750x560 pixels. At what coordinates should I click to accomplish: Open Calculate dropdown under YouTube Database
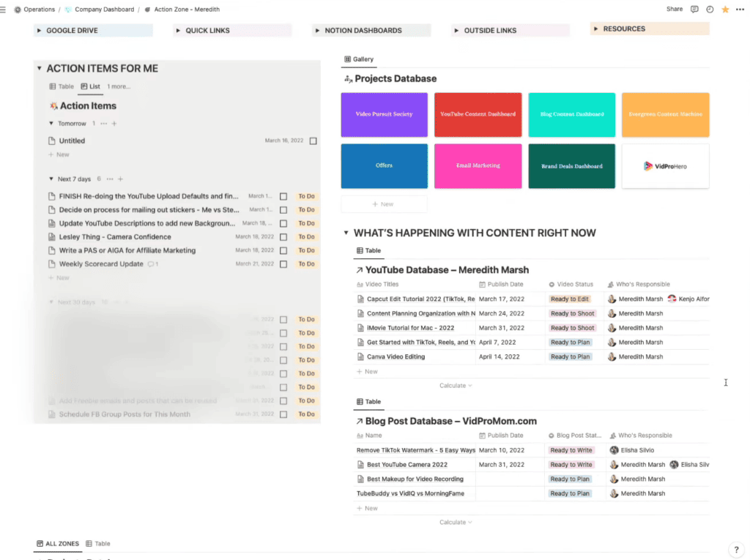click(456, 386)
